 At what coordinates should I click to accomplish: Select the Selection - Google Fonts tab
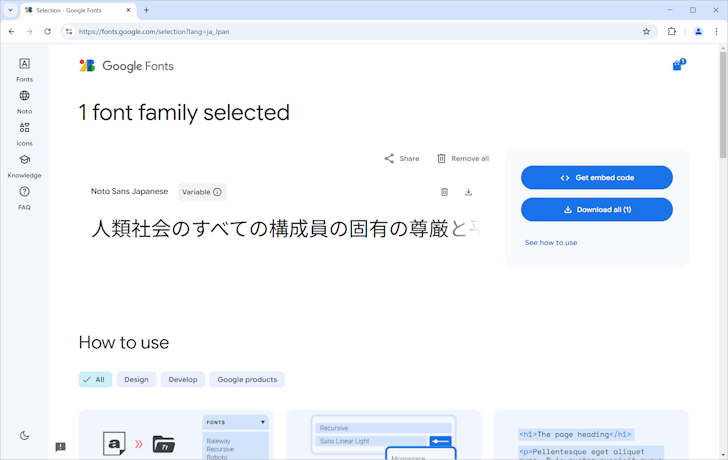(x=78, y=10)
